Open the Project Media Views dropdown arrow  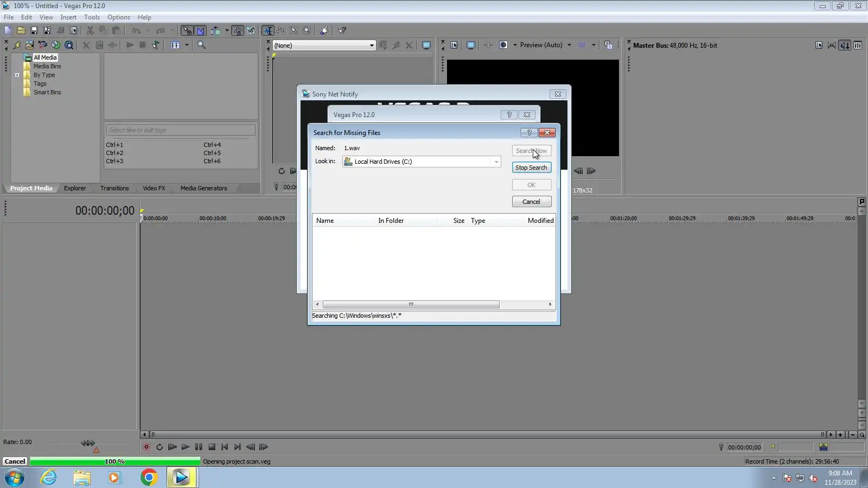click(x=187, y=45)
